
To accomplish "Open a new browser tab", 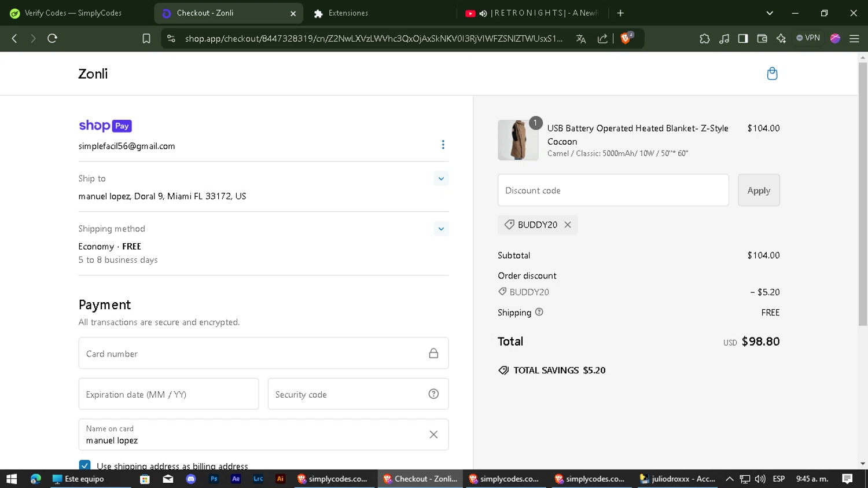I will [620, 13].
